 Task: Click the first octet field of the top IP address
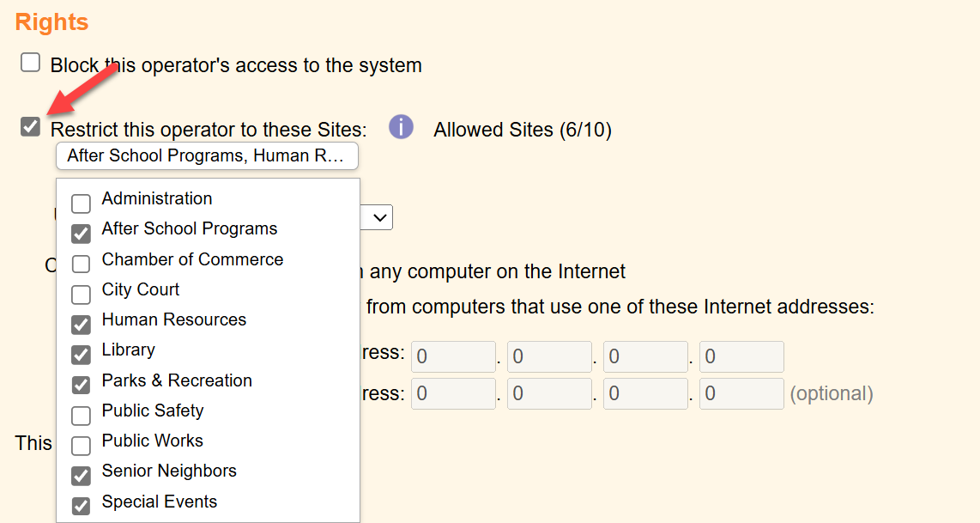point(453,356)
